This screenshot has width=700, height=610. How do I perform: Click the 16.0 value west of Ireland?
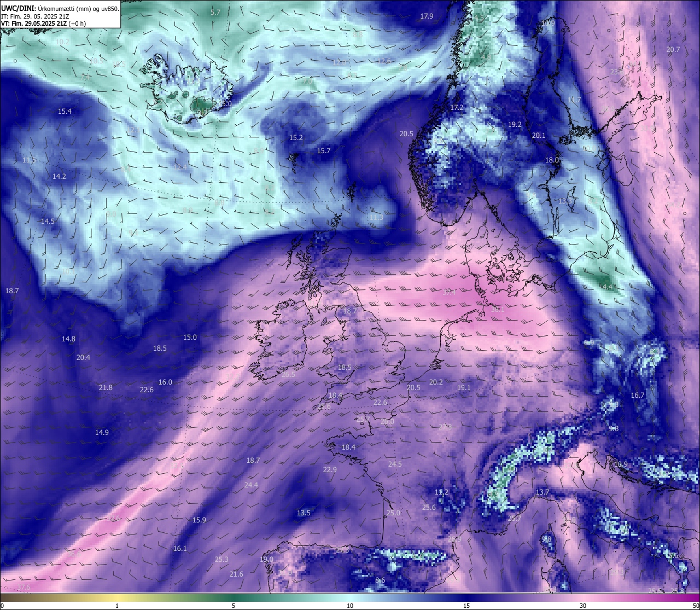point(165,382)
